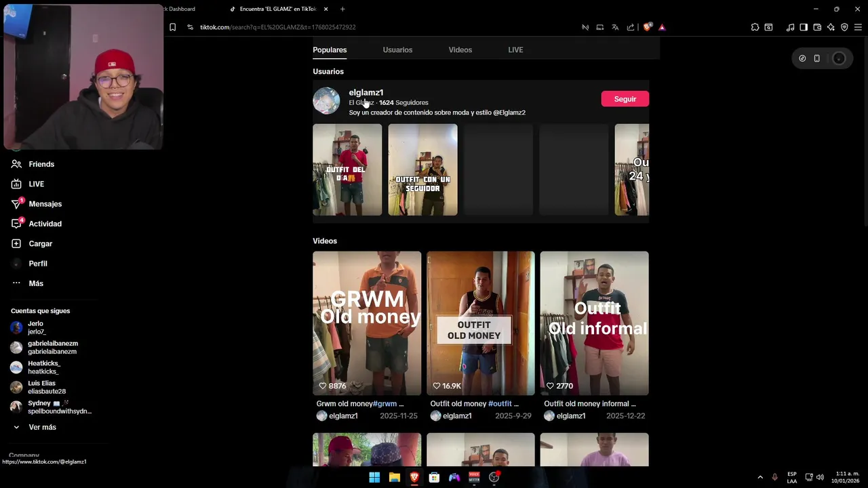Open Perfil page in sidebar
Viewport: 868px width, 488px height.
tap(29, 263)
